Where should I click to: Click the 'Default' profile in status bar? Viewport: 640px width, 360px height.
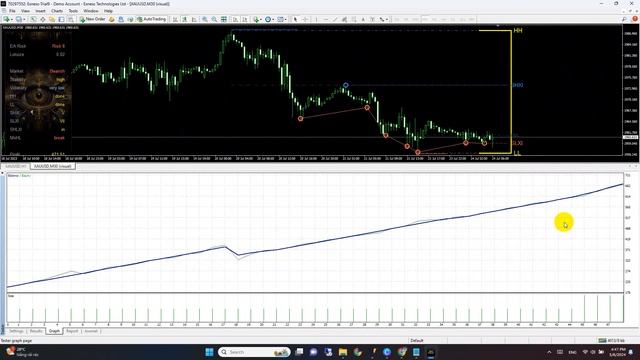[x=417, y=340]
